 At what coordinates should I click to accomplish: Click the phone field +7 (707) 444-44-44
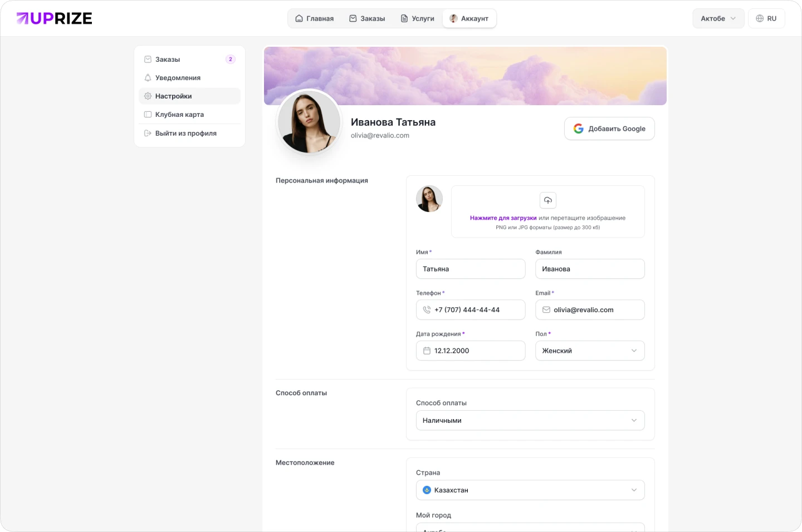pyautogui.click(x=471, y=310)
